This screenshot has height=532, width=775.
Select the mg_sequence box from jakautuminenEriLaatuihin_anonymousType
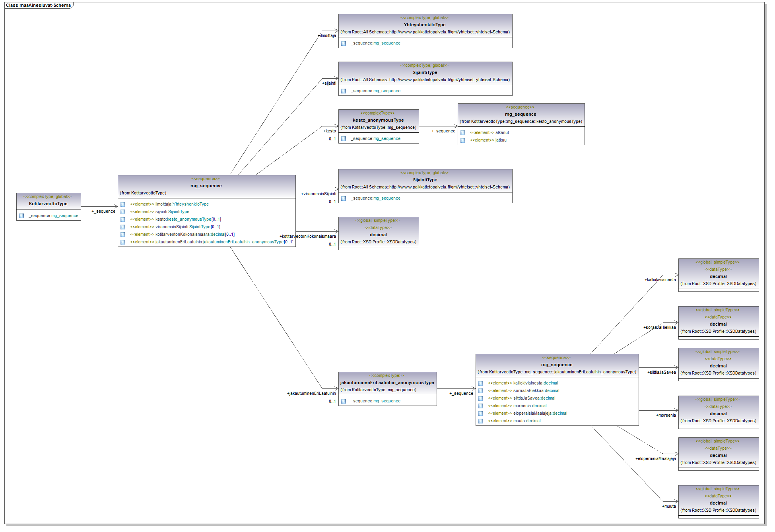pos(557,390)
